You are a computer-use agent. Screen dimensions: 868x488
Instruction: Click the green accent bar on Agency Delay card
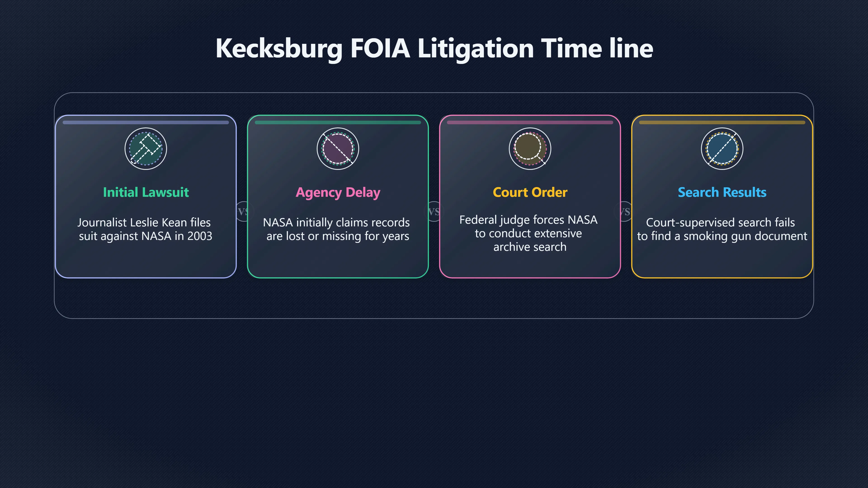pos(338,123)
